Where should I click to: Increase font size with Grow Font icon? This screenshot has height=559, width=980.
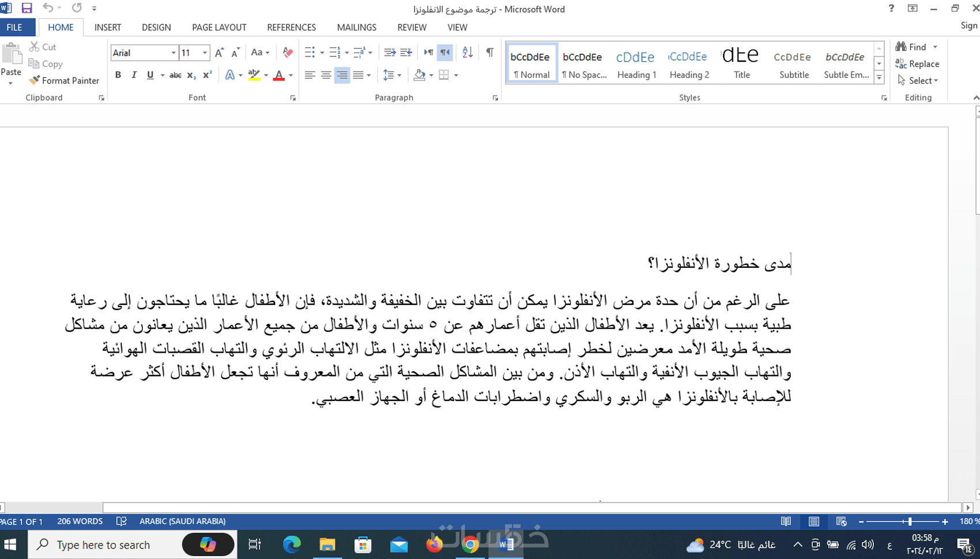point(219,52)
